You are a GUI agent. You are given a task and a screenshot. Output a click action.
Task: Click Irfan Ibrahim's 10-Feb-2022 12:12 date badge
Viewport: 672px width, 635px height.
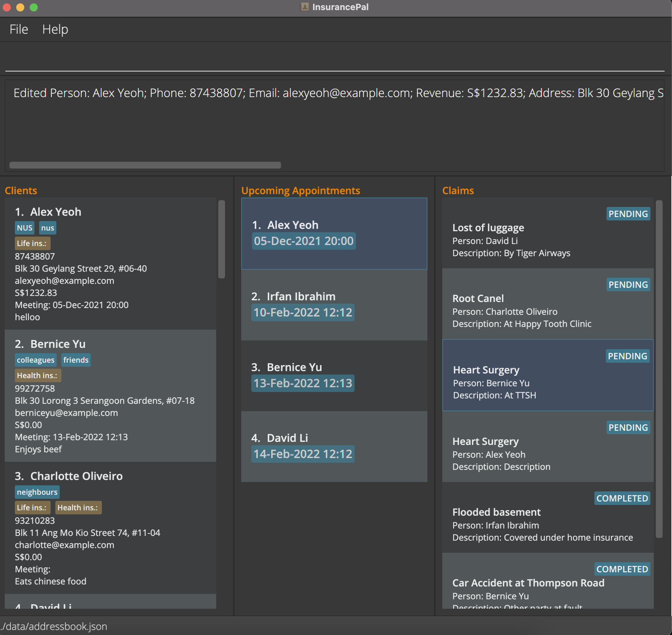[x=303, y=312]
